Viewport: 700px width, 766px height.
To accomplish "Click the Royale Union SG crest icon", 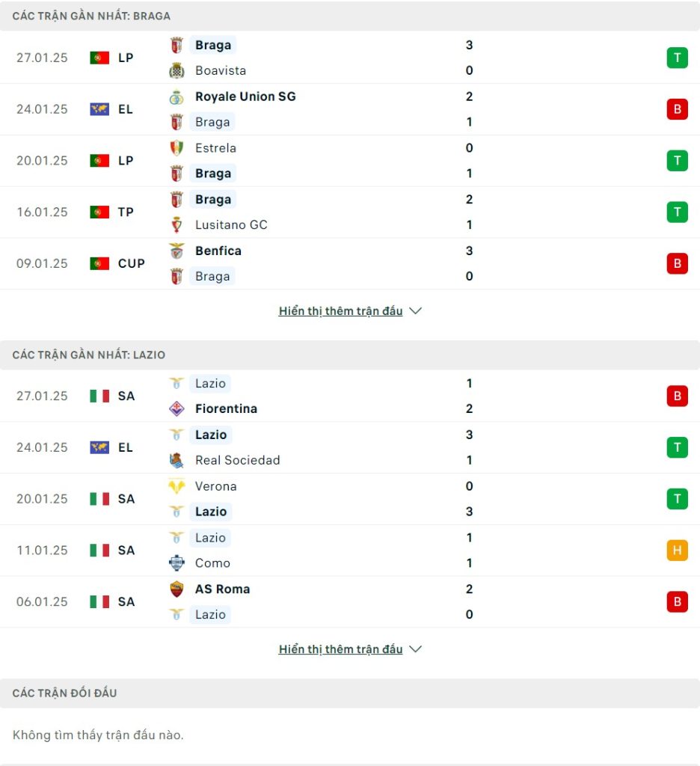I will click(x=176, y=96).
